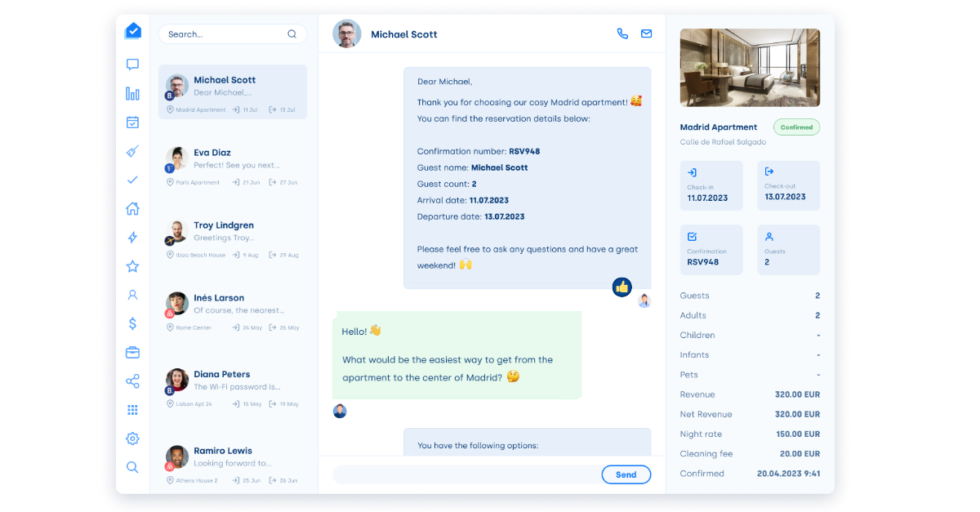Select Troy Lindgren conversation

tap(233, 238)
